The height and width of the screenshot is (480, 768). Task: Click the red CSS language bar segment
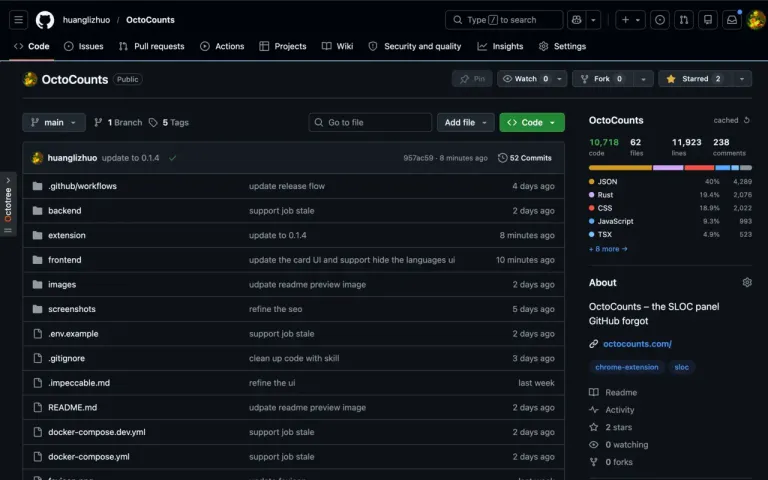click(699, 168)
